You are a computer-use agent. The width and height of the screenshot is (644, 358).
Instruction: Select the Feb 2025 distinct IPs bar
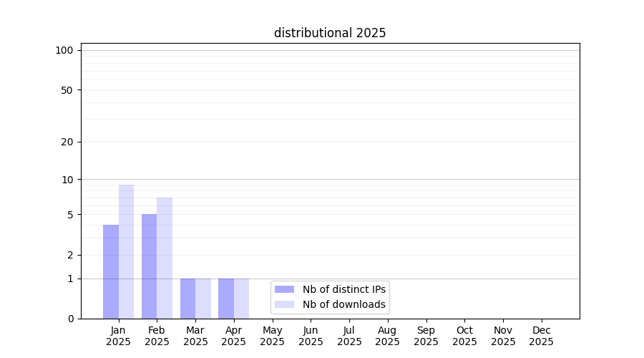pyautogui.click(x=149, y=266)
